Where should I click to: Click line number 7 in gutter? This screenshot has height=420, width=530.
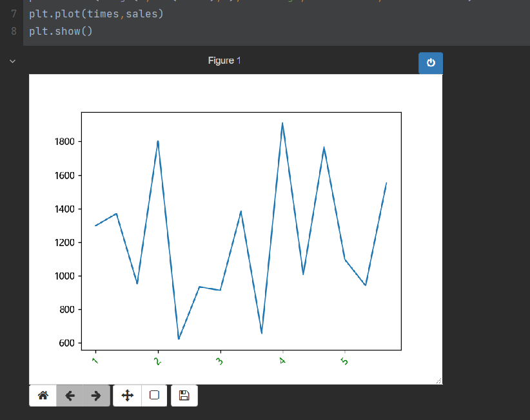[14, 14]
